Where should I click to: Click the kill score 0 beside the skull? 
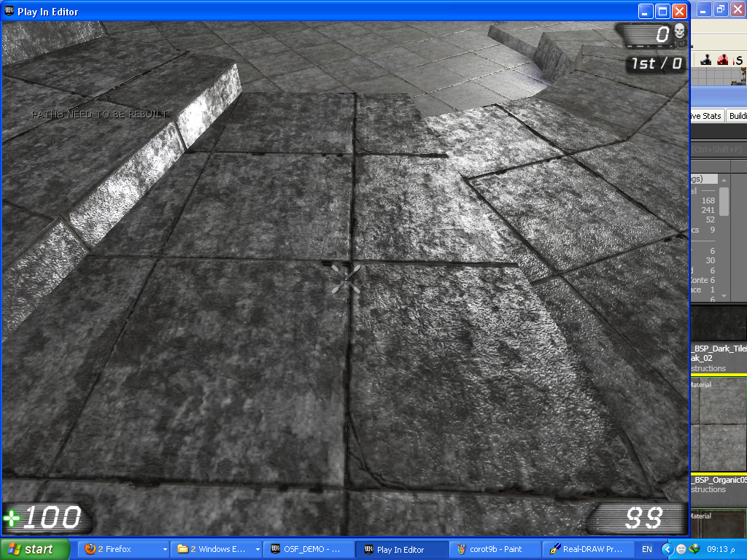(662, 34)
